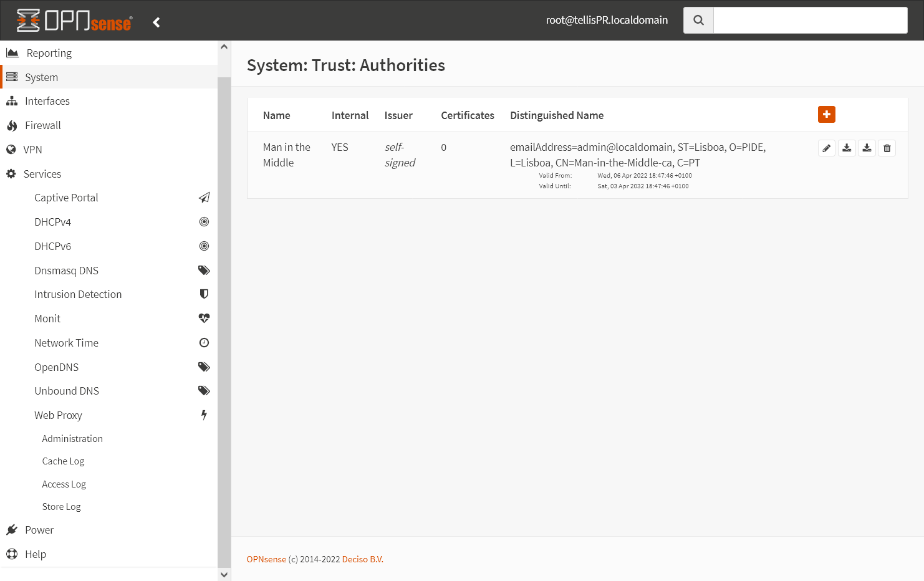Viewport: 924px width, 581px height.
Task: Open the Deciso B.V. link
Action: pos(362,559)
